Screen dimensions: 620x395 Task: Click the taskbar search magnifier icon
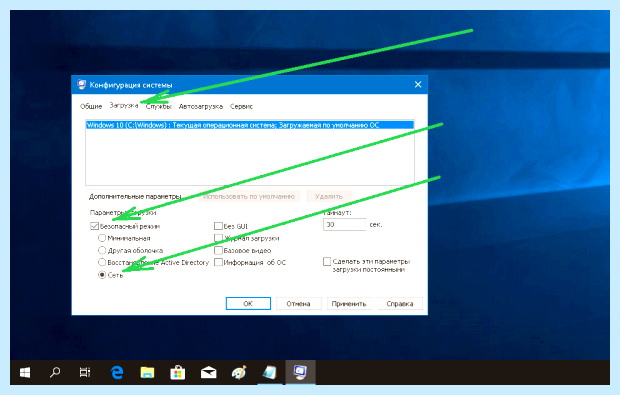point(55,372)
